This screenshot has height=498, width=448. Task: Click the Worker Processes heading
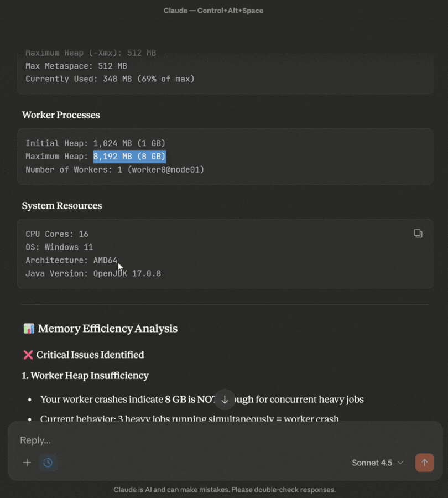pyautogui.click(x=61, y=115)
